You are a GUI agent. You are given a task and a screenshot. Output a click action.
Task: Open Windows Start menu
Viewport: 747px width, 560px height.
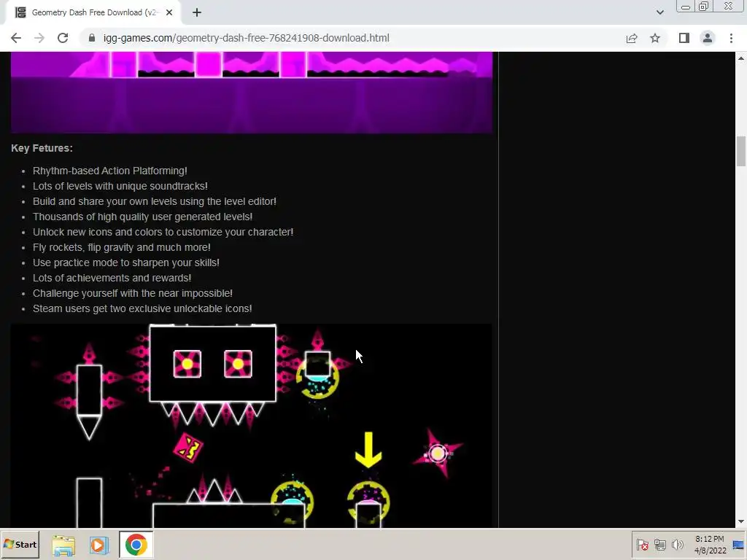point(20,544)
